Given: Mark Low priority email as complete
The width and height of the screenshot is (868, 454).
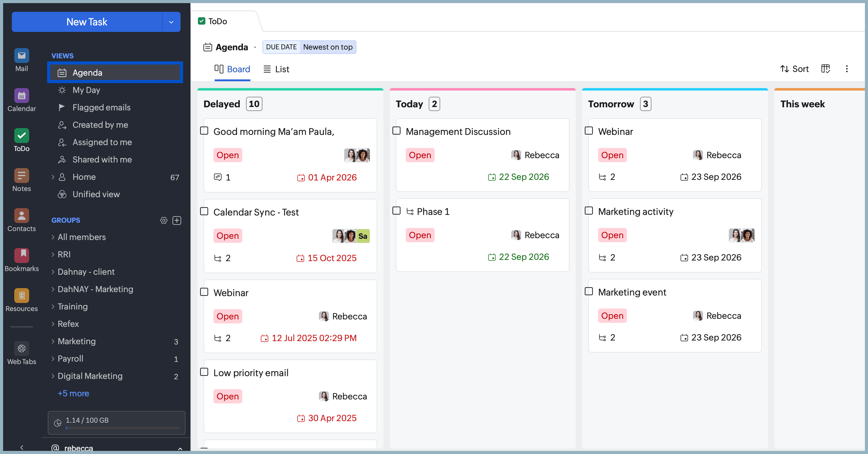Looking at the screenshot, I should [204, 372].
